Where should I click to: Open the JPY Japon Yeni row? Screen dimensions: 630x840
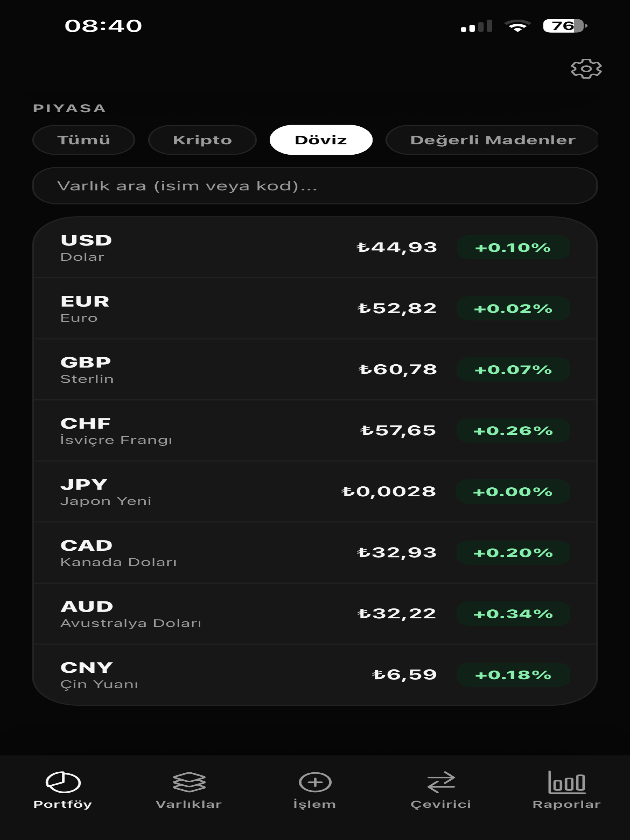pyautogui.click(x=315, y=492)
